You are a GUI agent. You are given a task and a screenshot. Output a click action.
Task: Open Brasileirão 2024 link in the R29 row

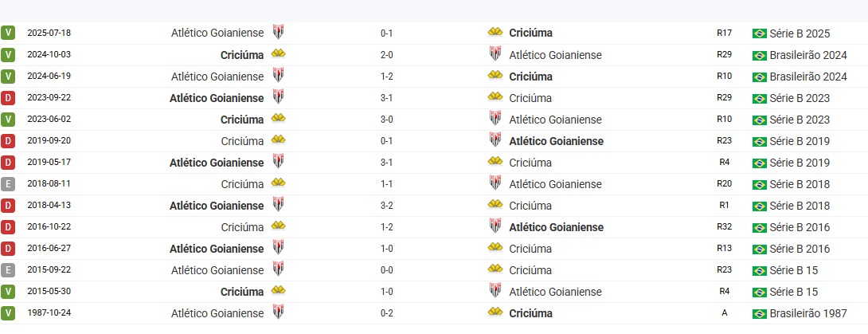click(807, 55)
